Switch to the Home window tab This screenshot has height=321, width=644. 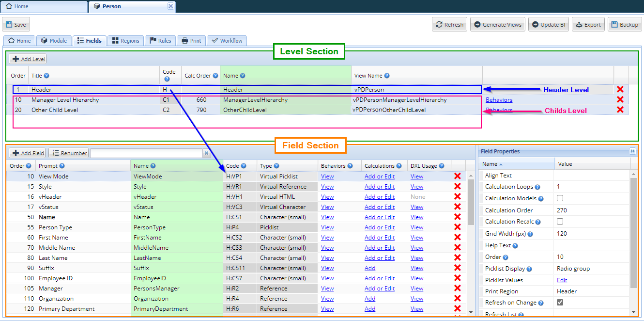(x=44, y=6)
